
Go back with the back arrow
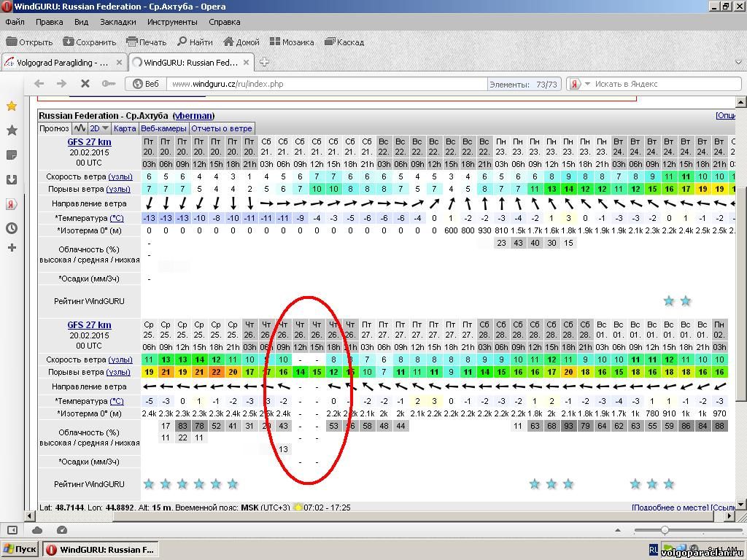click(x=39, y=84)
